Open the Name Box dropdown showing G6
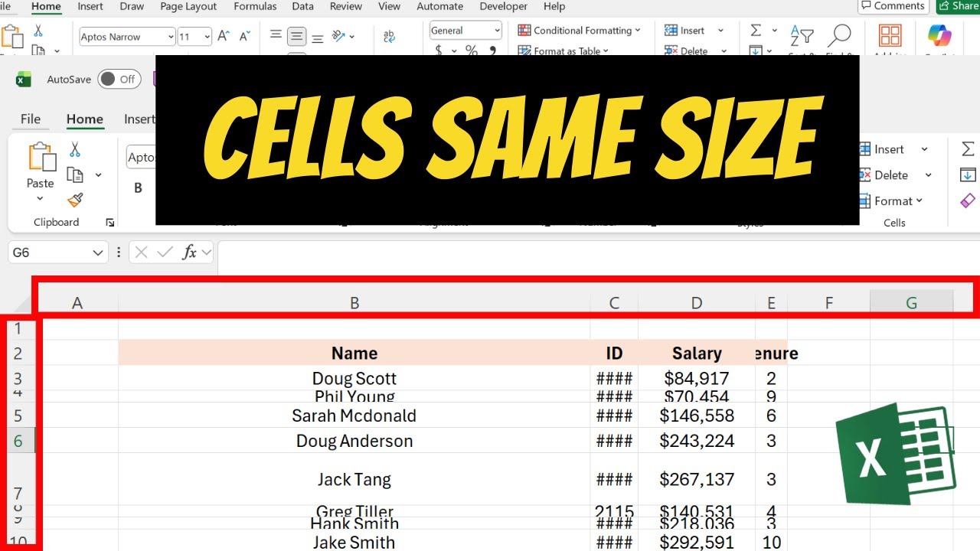 98,253
